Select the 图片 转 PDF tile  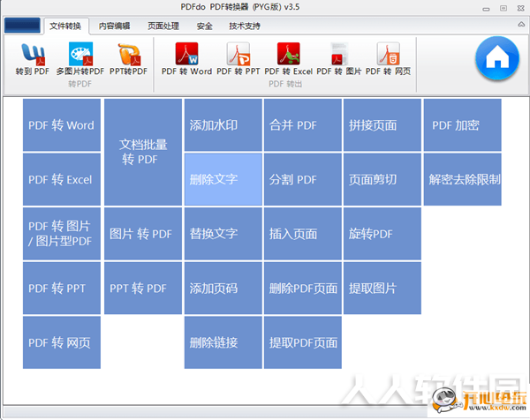(x=143, y=234)
